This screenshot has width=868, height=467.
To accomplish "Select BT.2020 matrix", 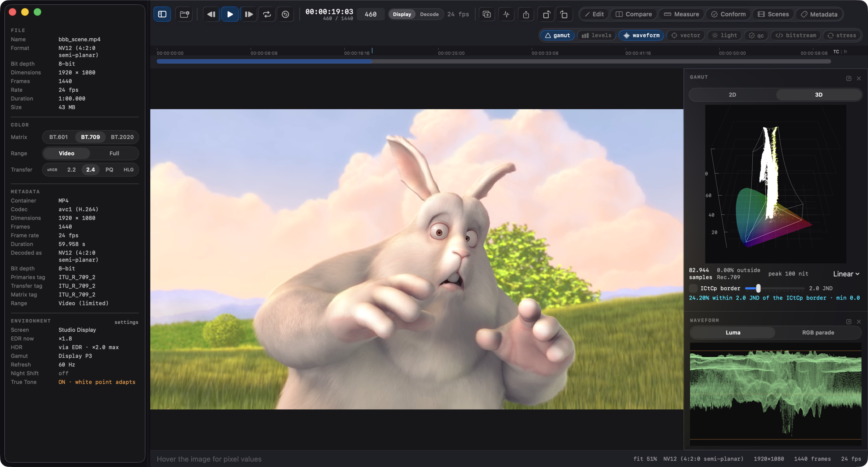I will [x=122, y=137].
